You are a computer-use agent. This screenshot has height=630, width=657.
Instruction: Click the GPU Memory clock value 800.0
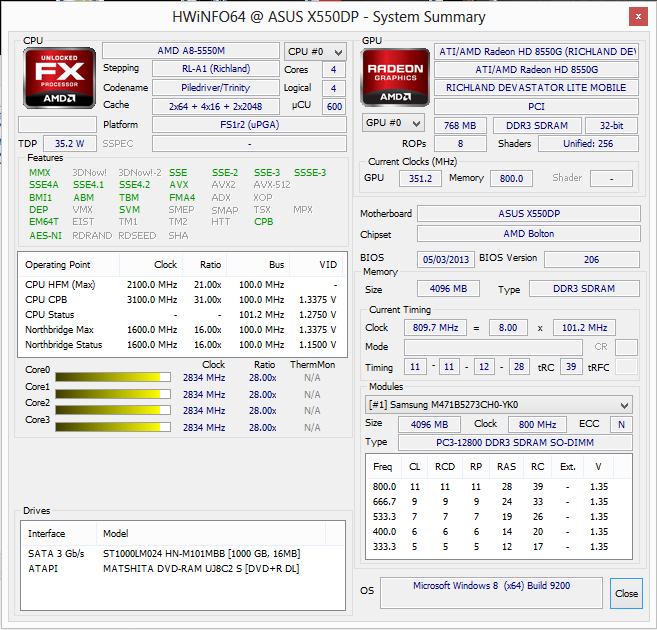tap(511, 178)
